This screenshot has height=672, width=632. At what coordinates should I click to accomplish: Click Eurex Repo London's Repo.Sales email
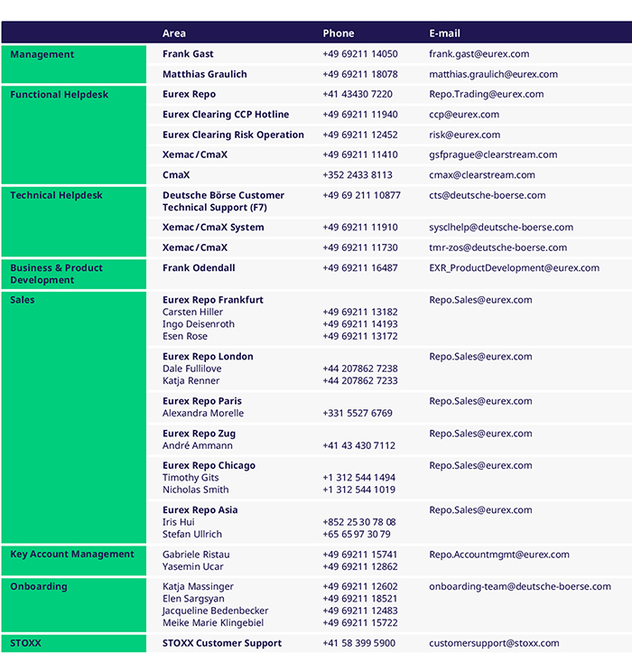(x=480, y=357)
